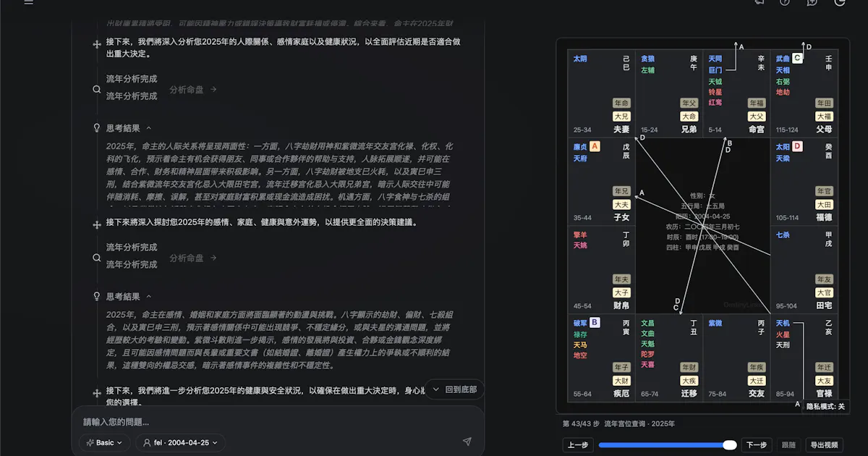Open the Basic model dropdown
Image resolution: width=868 pixels, height=456 pixels.
(x=105, y=442)
